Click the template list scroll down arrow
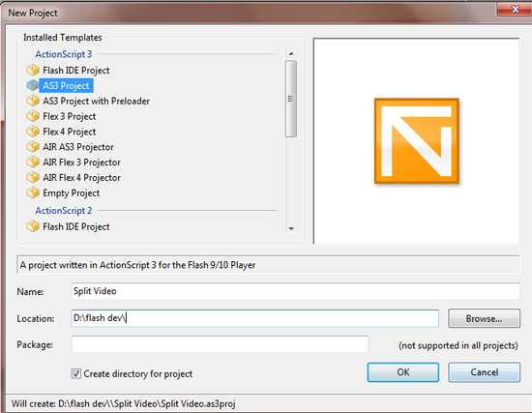 [291, 228]
